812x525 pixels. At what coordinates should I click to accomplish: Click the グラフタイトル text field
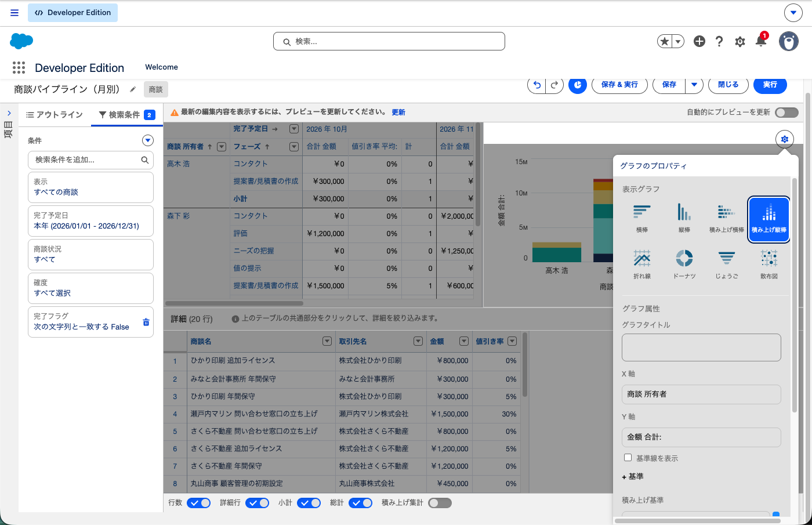pyautogui.click(x=701, y=347)
